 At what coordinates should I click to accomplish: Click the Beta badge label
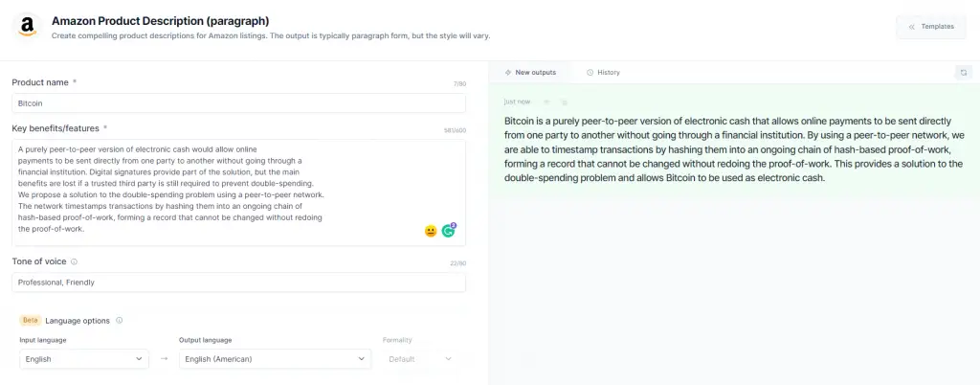coord(30,320)
